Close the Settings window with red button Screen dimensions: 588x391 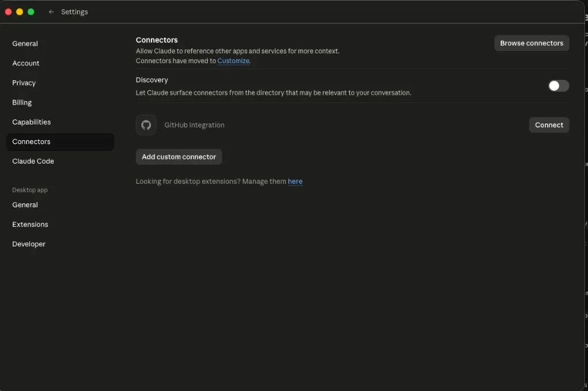[x=8, y=12]
